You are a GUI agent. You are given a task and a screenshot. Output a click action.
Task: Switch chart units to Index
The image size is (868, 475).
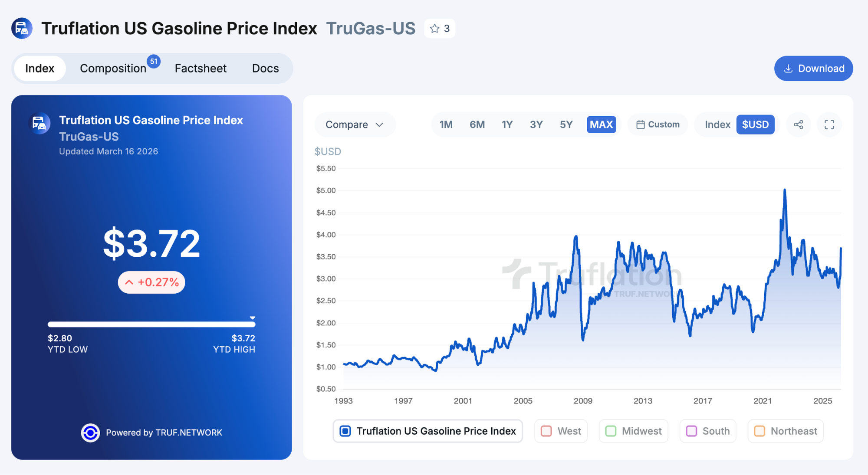pyautogui.click(x=717, y=125)
